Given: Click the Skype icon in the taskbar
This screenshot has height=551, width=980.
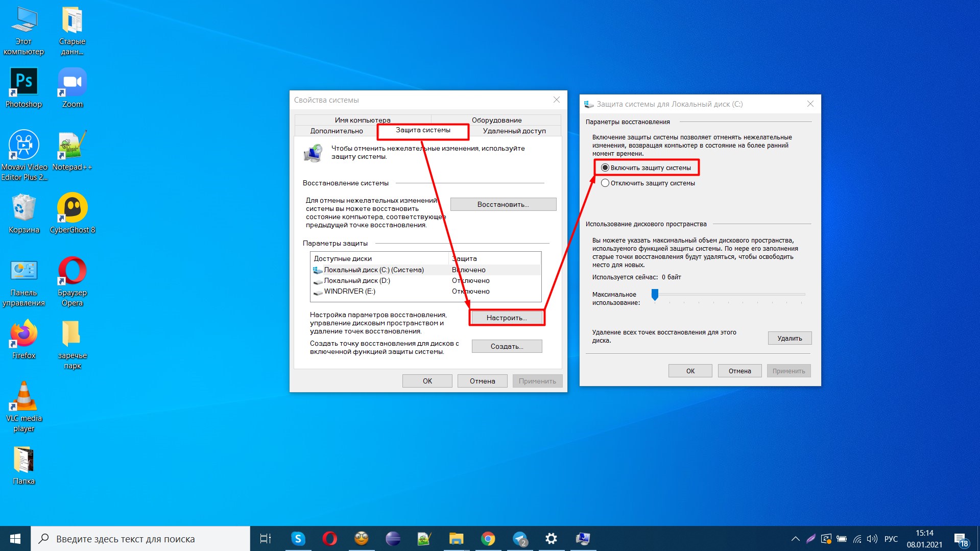Looking at the screenshot, I should coord(298,539).
